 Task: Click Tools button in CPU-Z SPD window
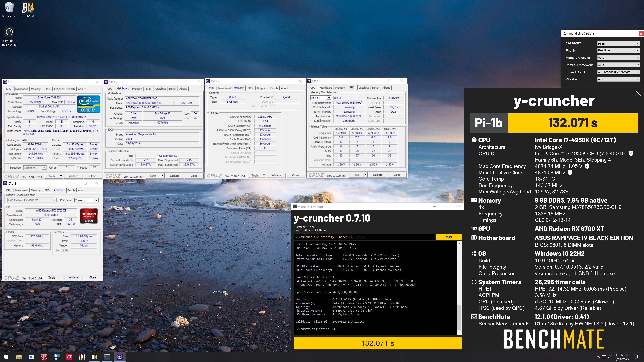[x=356, y=175]
